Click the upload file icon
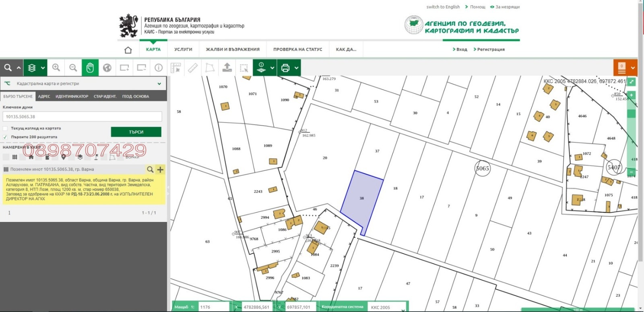 [x=227, y=68]
